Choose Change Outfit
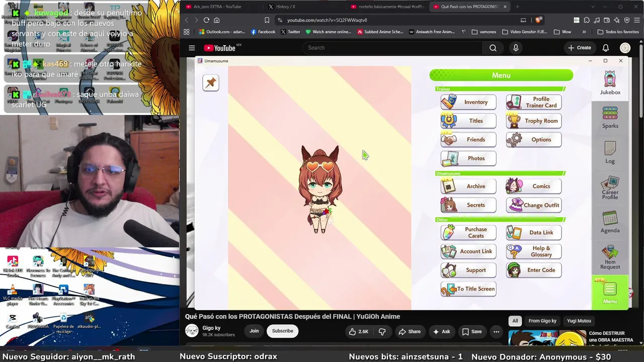 [534, 205]
